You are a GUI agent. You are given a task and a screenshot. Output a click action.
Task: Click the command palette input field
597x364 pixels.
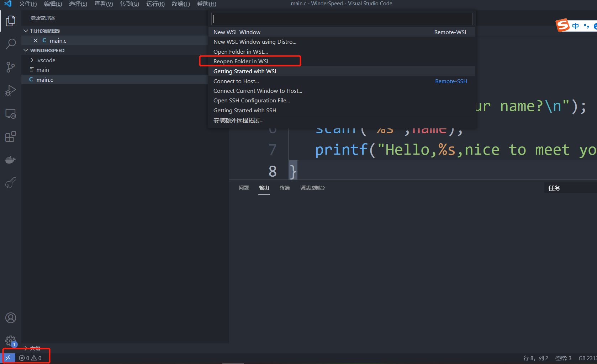click(342, 18)
